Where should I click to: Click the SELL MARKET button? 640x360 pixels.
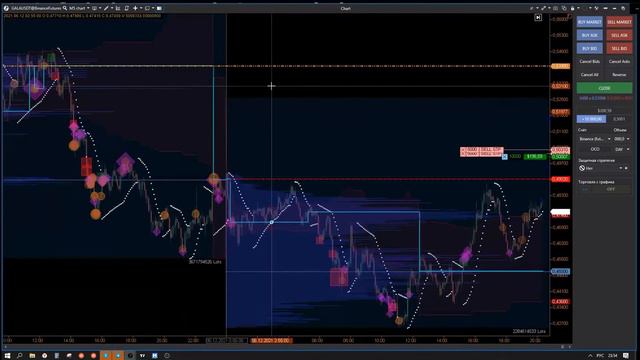point(619,22)
